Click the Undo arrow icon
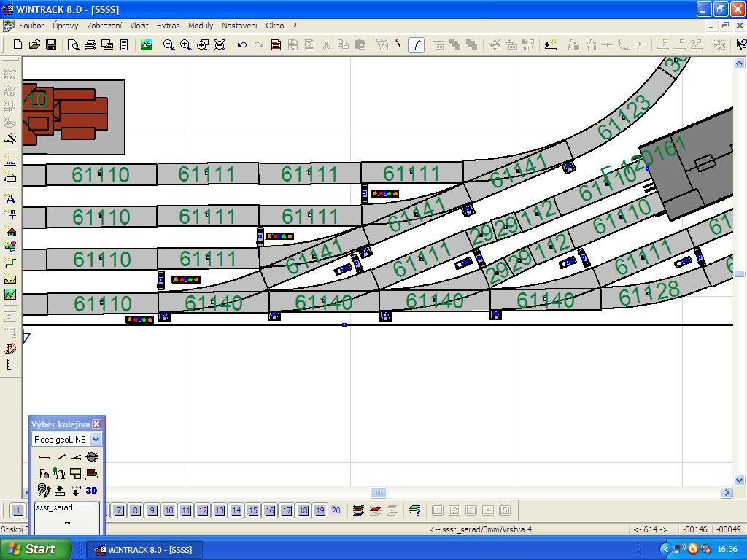The image size is (747, 560). point(242,45)
